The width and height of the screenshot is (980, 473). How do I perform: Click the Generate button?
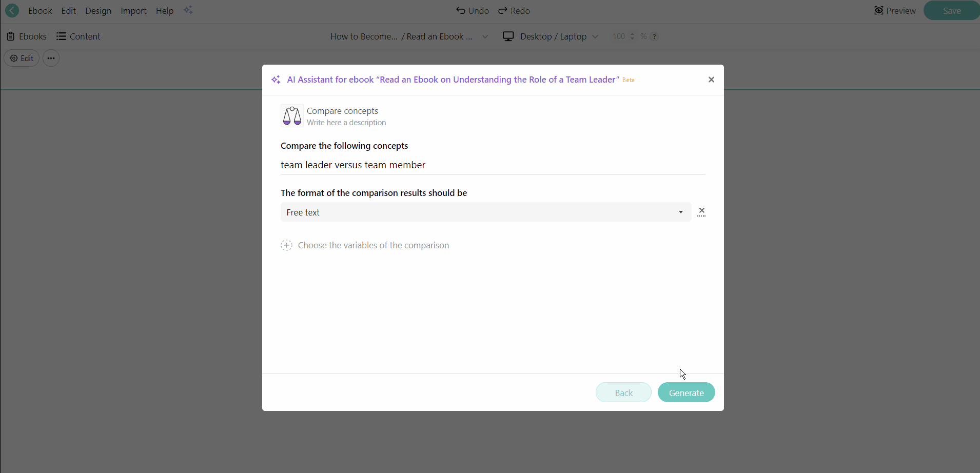(686, 392)
